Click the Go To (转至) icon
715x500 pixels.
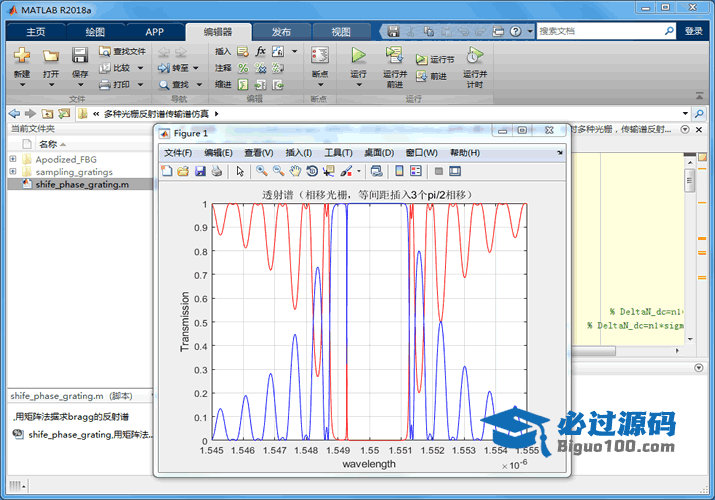click(x=163, y=68)
